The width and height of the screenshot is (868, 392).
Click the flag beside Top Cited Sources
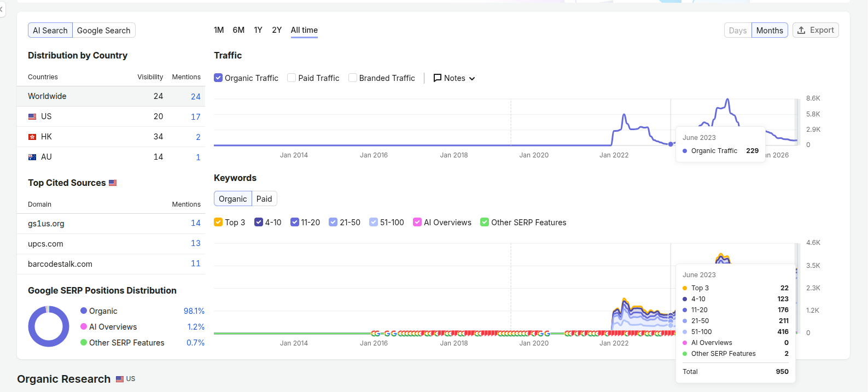[x=113, y=183]
